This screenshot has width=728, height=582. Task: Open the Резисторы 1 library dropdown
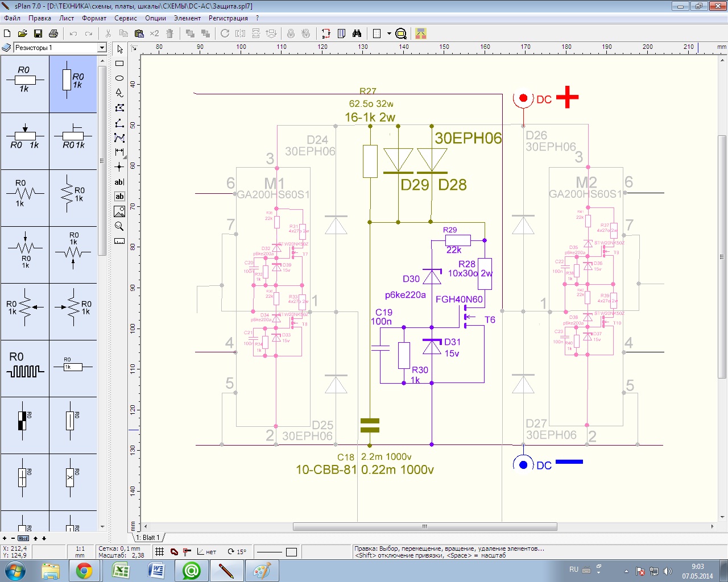[102, 48]
